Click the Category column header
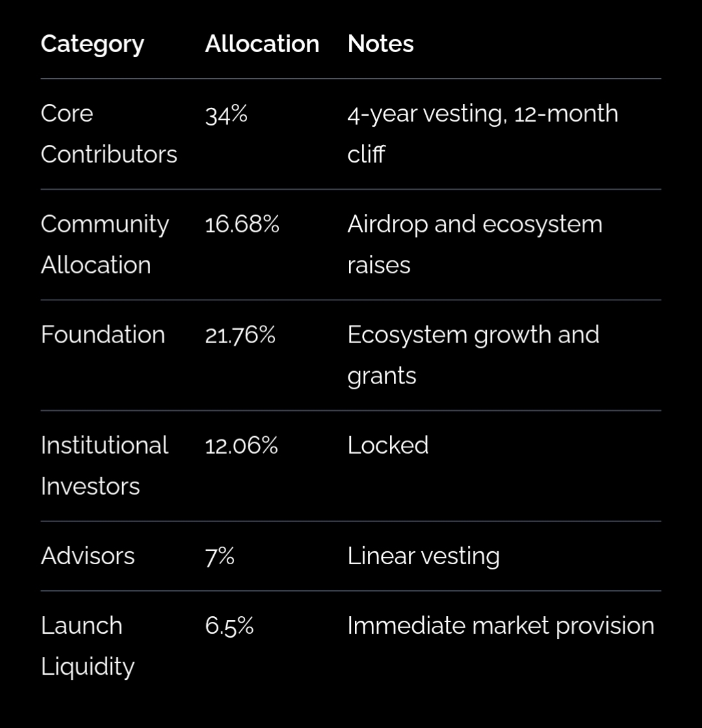Viewport: 702px width, 728px height. point(92,44)
